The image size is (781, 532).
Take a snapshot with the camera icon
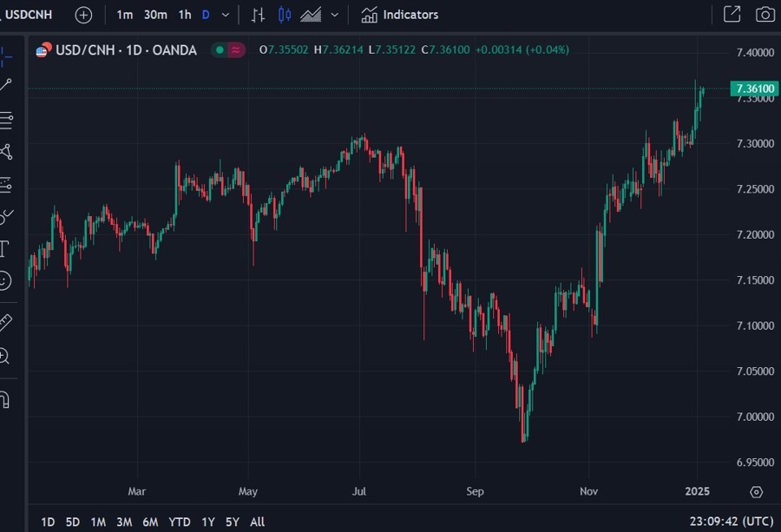tap(765, 14)
